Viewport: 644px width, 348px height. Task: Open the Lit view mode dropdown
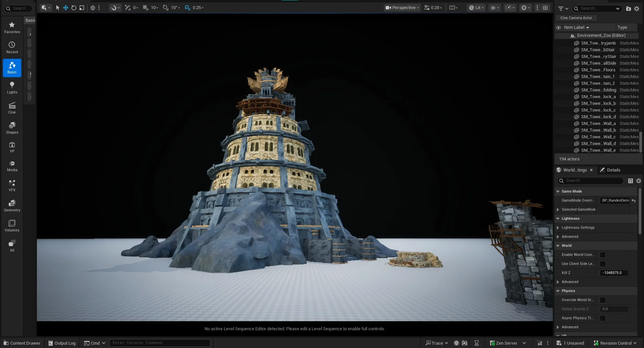(x=476, y=8)
